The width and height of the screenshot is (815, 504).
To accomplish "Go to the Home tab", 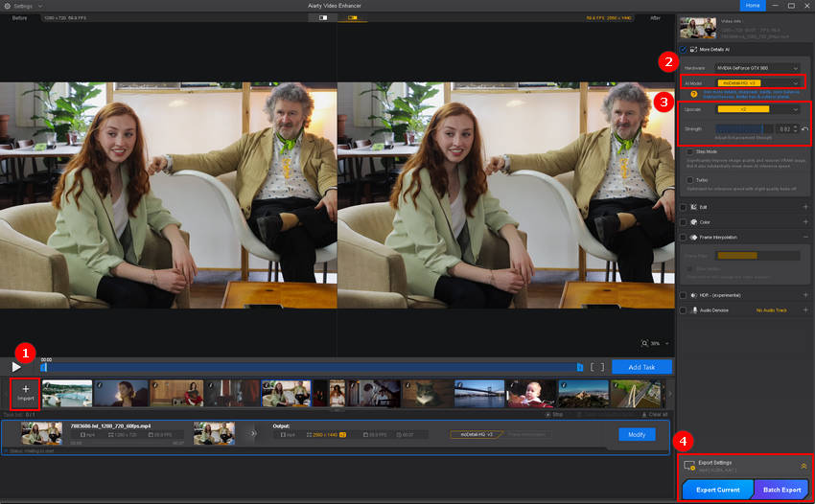I will tap(753, 5).
